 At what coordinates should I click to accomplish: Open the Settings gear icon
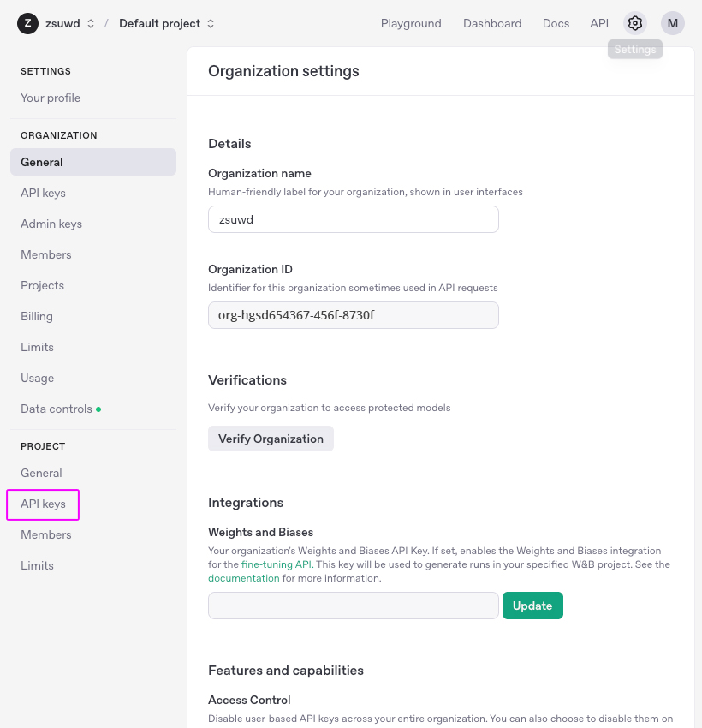(x=634, y=23)
